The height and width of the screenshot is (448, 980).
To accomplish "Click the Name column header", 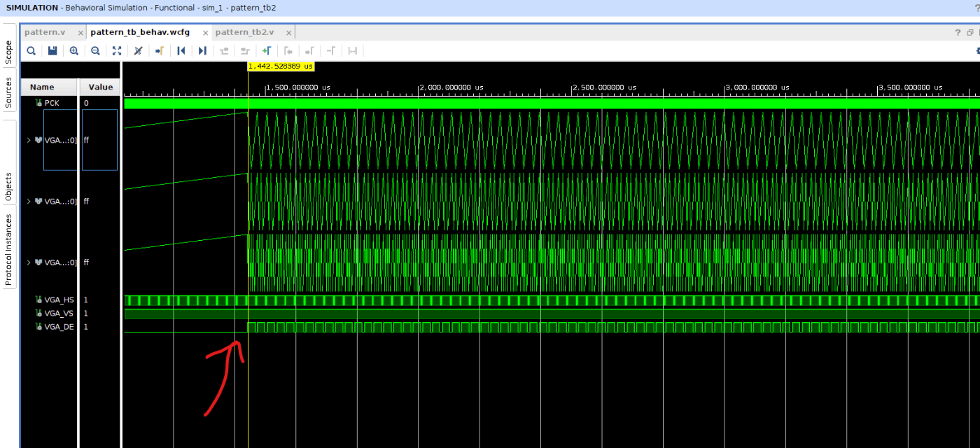I will pos(42,87).
